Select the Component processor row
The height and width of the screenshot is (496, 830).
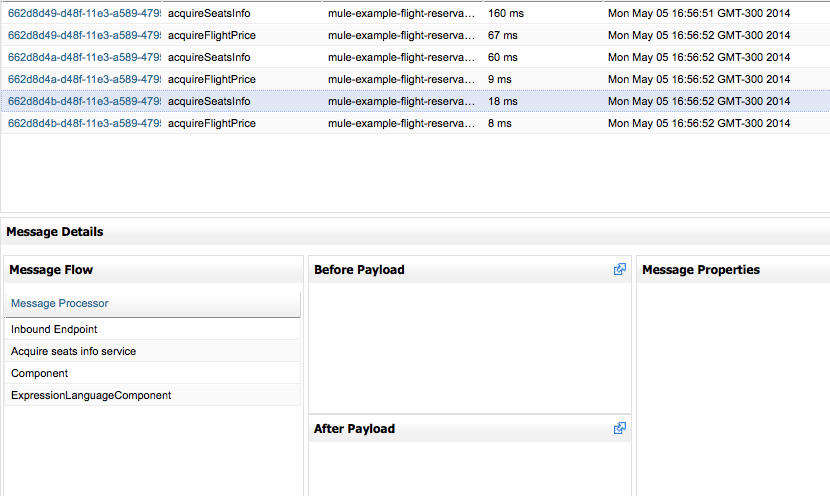(40, 373)
